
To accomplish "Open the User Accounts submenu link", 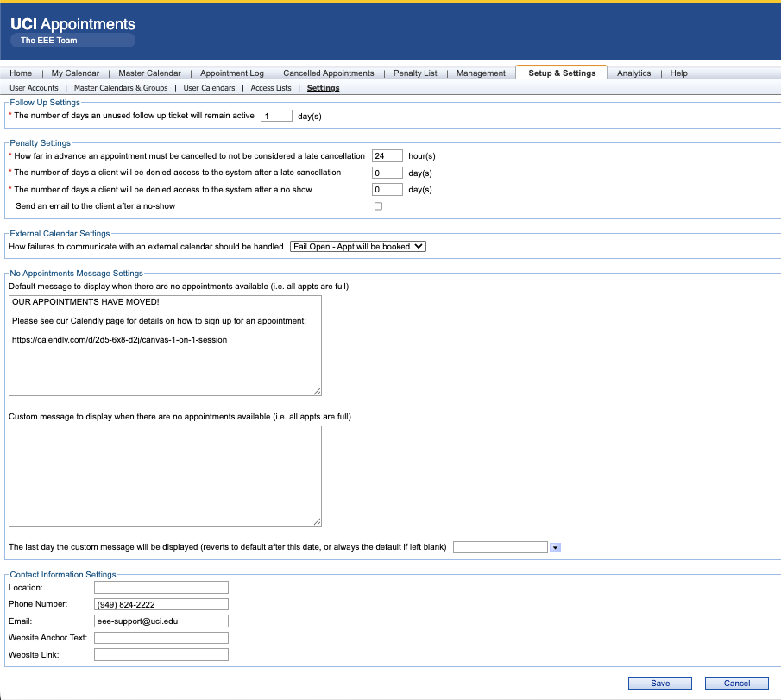I will [34, 88].
